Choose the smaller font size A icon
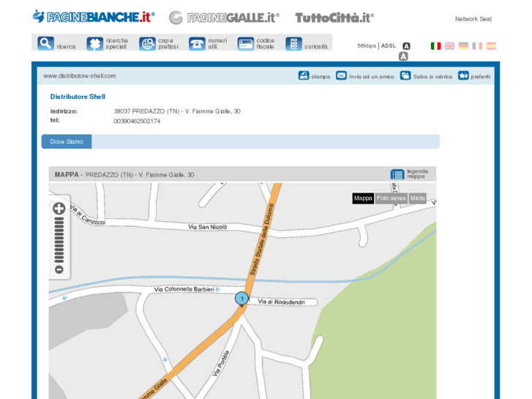This screenshot has height=399, width=532. point(406,46)
